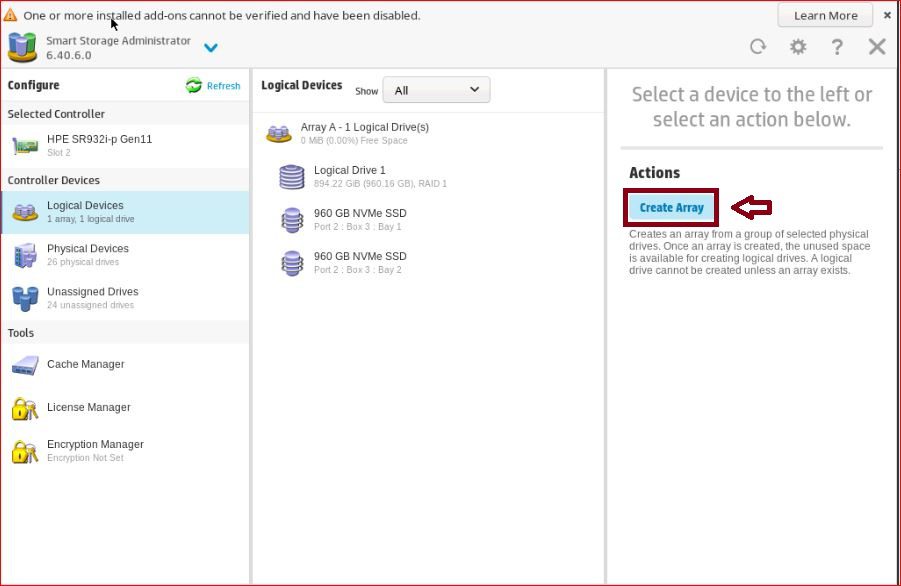Screen dimensions: 901x586
Task: Click the HPE SR932i-p Gen11 controller icon
Action: pyautogui.click(x=25, y=146)
